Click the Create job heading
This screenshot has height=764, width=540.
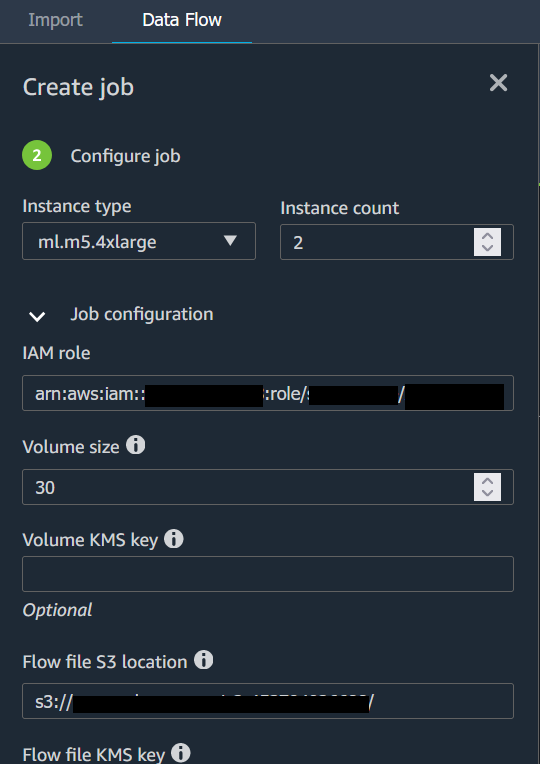click(x=78, y=88)
